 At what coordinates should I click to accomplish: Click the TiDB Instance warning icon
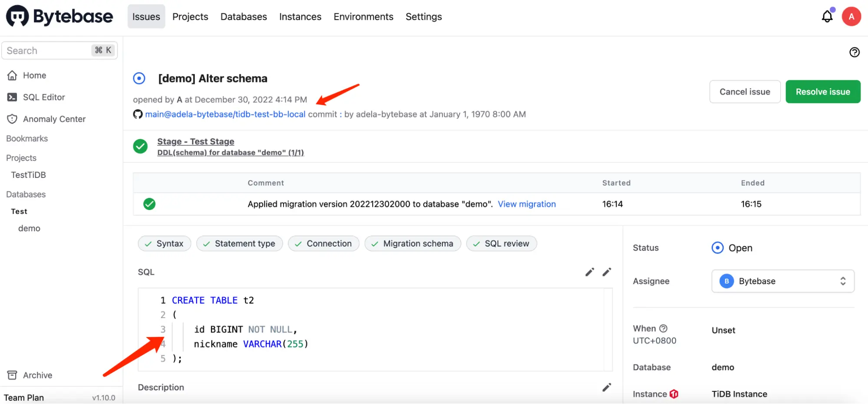(x=673, y=394)
